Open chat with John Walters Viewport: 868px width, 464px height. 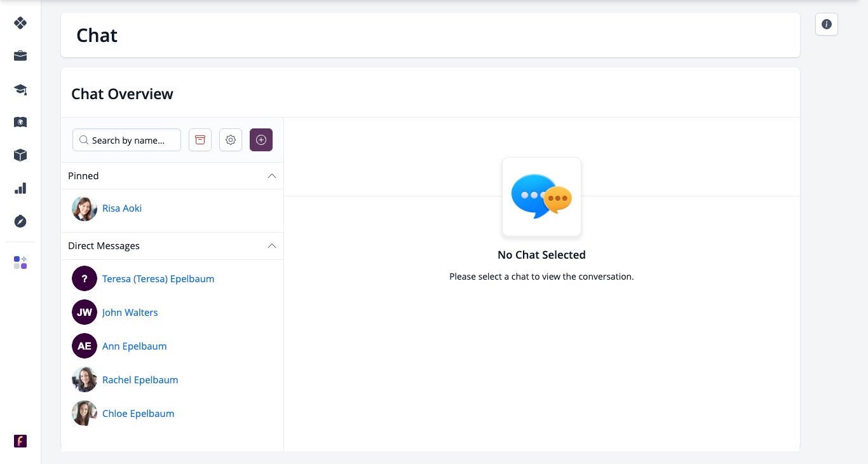click(x=130, y=312)
